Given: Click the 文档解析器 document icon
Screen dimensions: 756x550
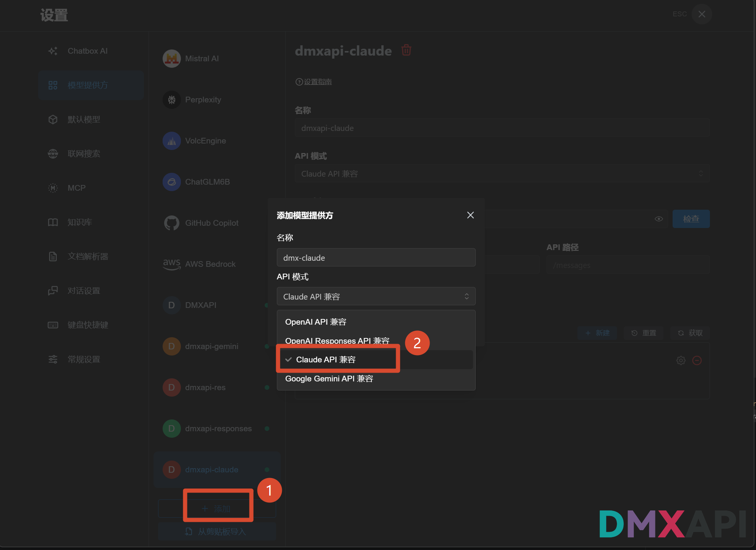Looking at the screenshot, I should pyautogui.click(x=53, y=257).
